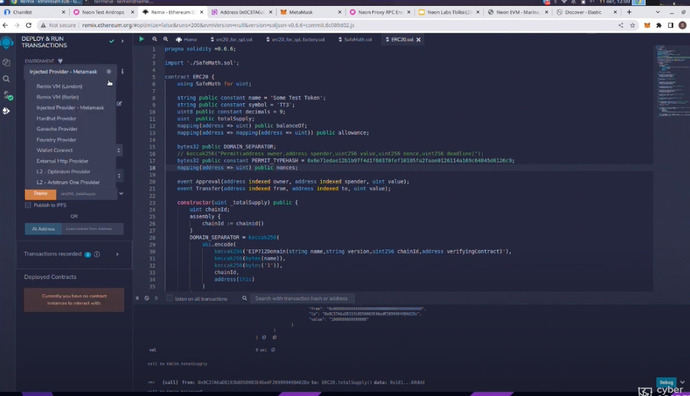The width and height of the screenshot is (690, 396).
Task: Click the clear terminal icon
Action: pyautogui.click(x=147, y=298)
